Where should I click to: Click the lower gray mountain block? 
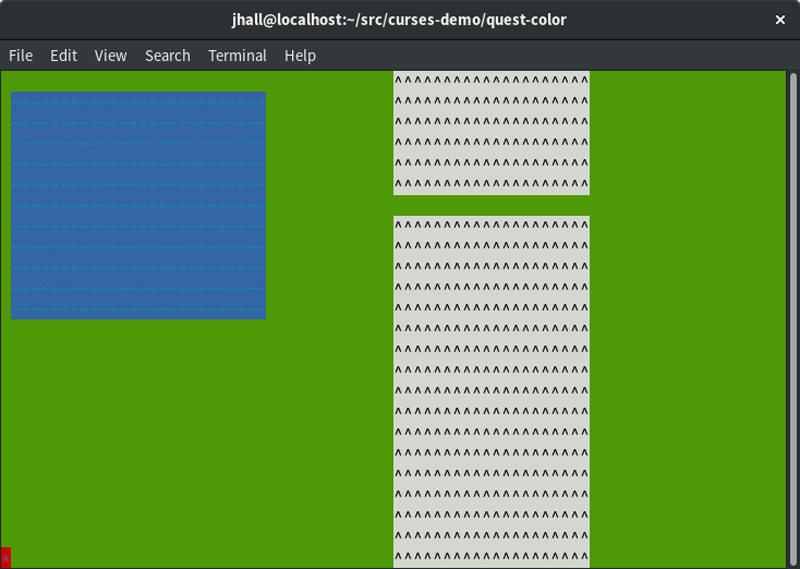coord(491,390)
